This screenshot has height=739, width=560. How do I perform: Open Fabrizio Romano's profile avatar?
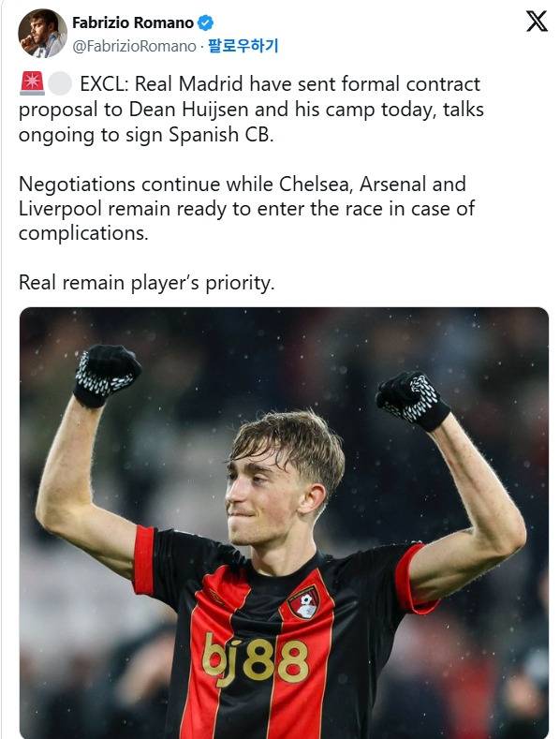pyautogui.click(x=42, y=33)
